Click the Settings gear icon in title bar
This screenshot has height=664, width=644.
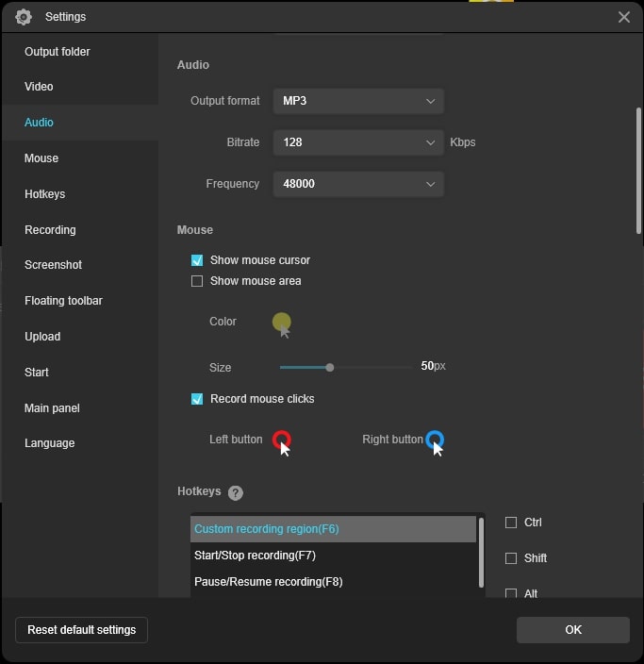tap(24, 17)
